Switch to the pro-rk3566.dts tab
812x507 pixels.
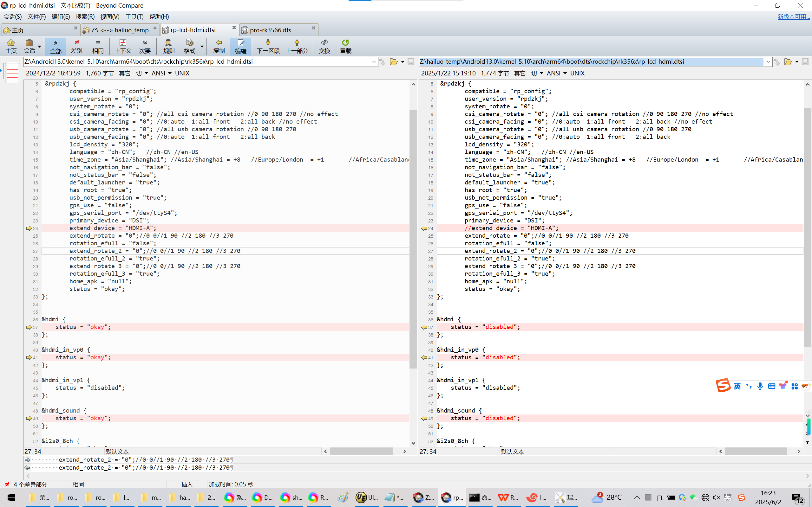pyautogui.click(x=271, y=30)
